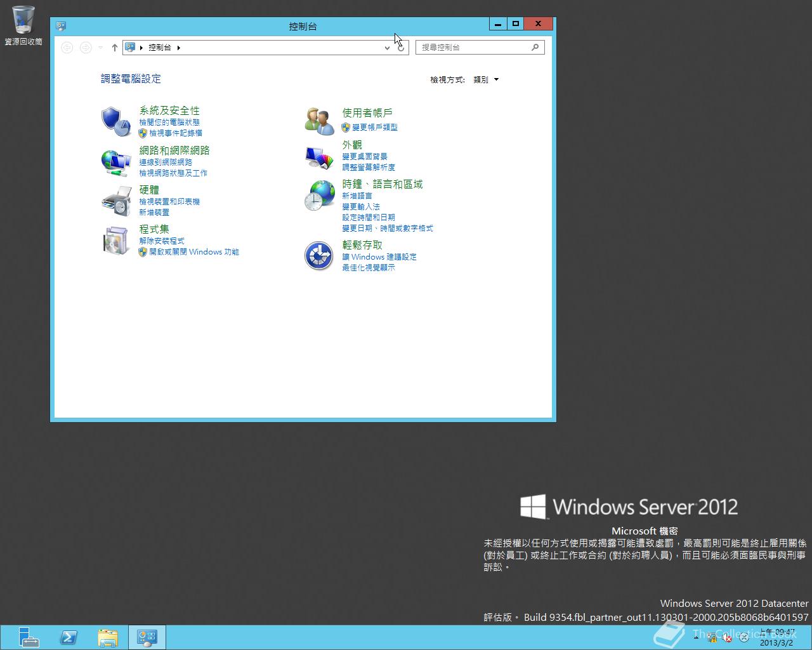This screenshot has width=812, height=650.
Task: Refresh the address bar view
Action: pos(401,48)
